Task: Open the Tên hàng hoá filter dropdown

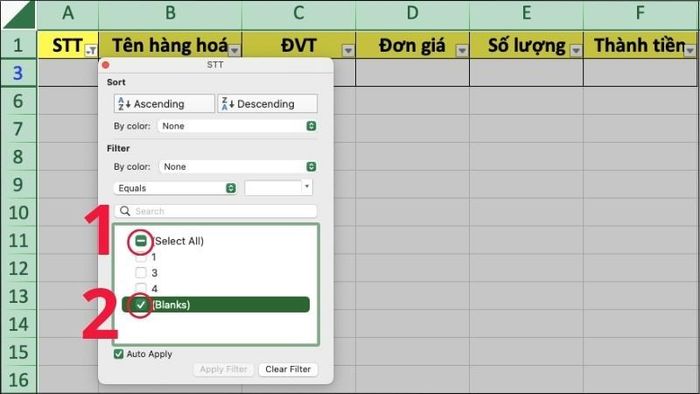Action: (234, 51)
